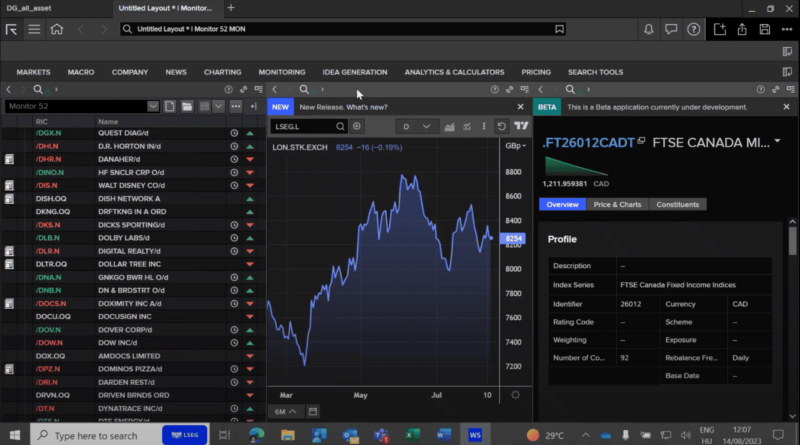This screenshot has width=800, height=445.
Task: Expand the chart interval D dropdown
Action: pos(427,127)
